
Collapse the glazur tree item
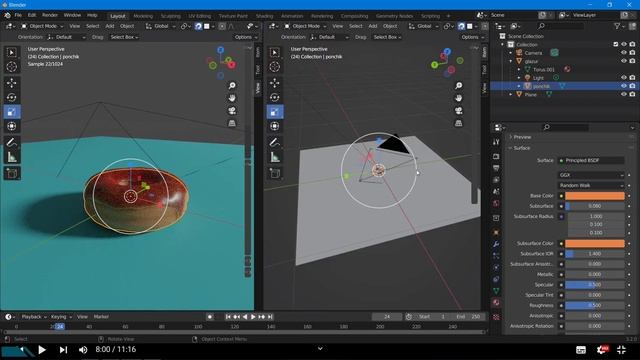click(511, 61)
